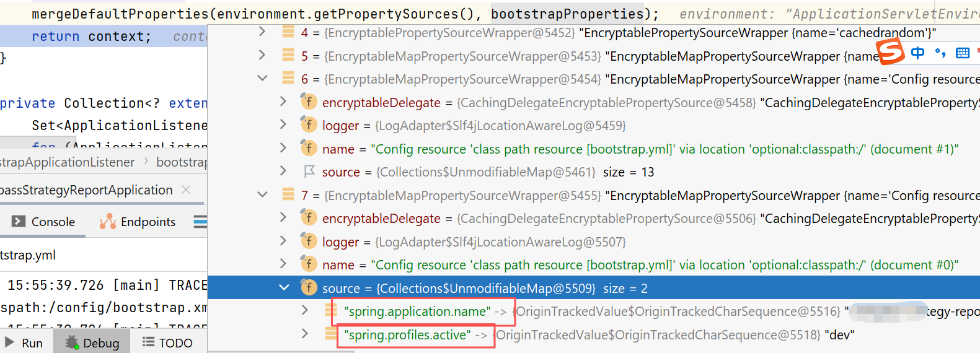980x353 pixels.
Task: Collapse the selected source UnmodifiableMap@5509 node
Action: (284, 288)
